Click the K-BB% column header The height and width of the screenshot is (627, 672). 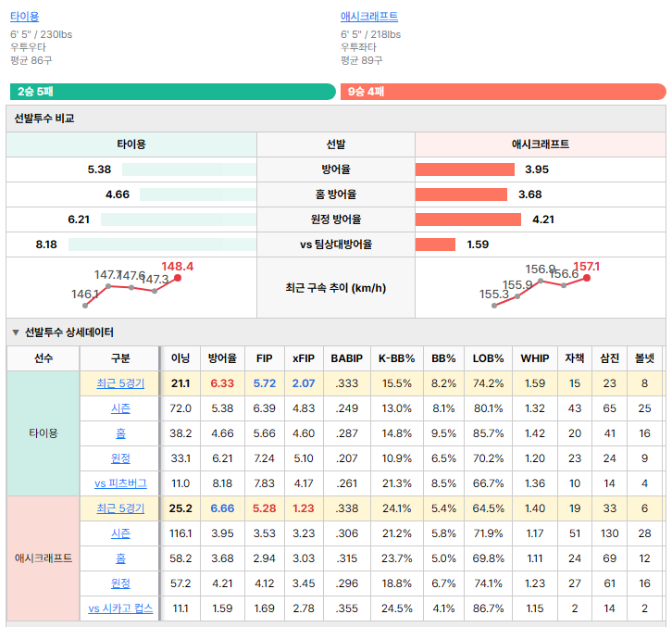[x=397, y=358]
